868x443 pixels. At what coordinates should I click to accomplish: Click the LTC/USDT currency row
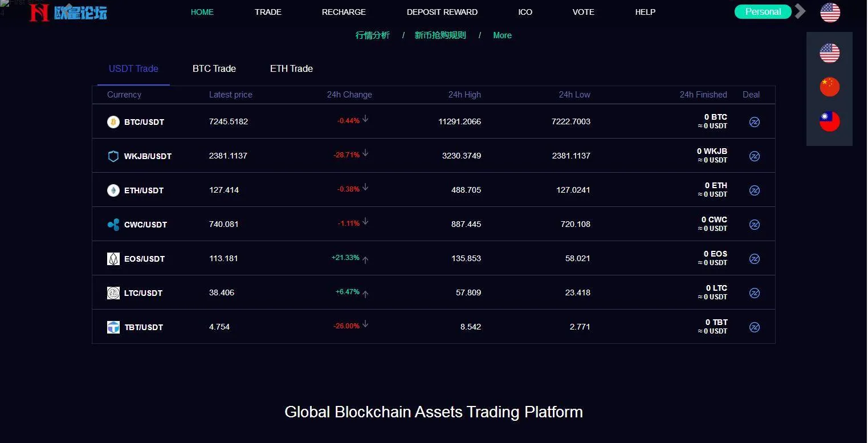point(144,293)
